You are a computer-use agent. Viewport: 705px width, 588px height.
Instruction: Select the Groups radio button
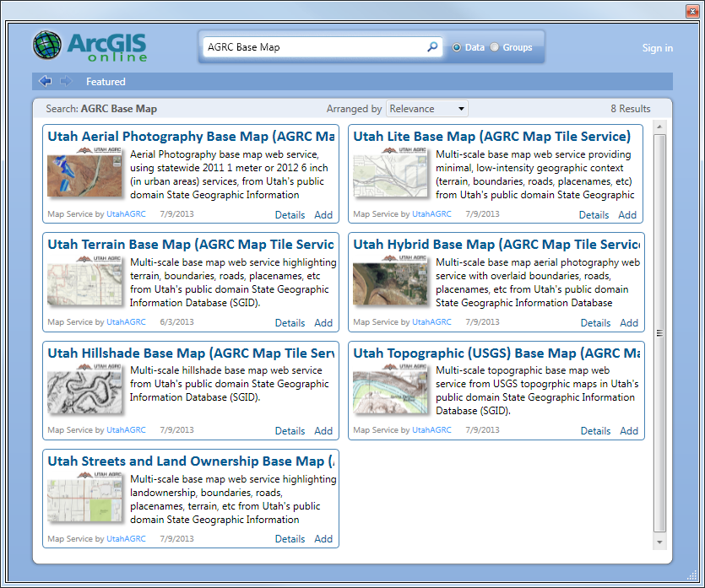pyautogui.click(x=494, y=47)
